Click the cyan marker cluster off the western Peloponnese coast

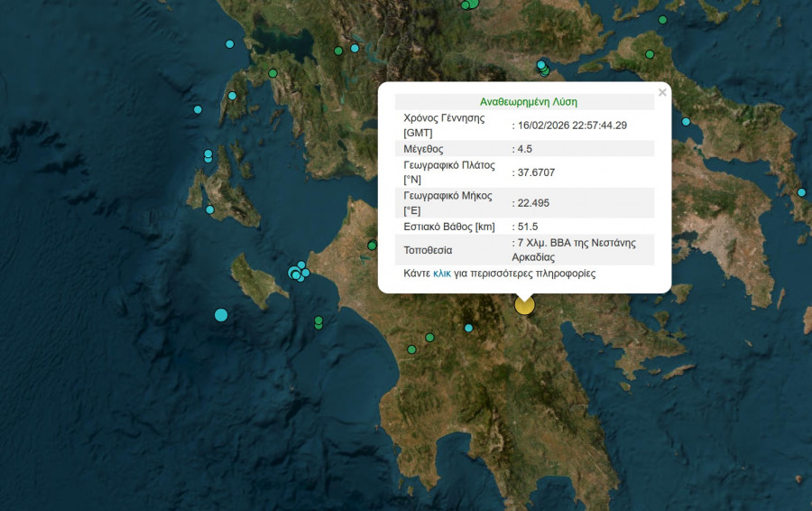pyautogui.click(x=297, y=272)
